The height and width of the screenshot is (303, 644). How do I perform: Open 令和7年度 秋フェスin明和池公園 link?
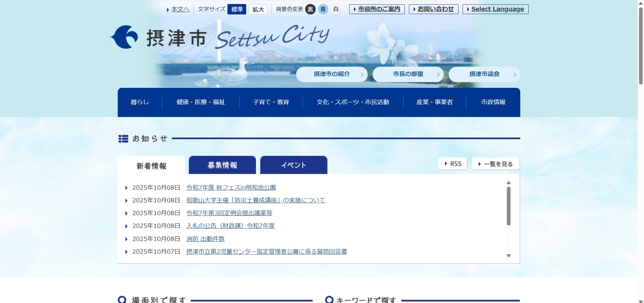coord(231,188)
